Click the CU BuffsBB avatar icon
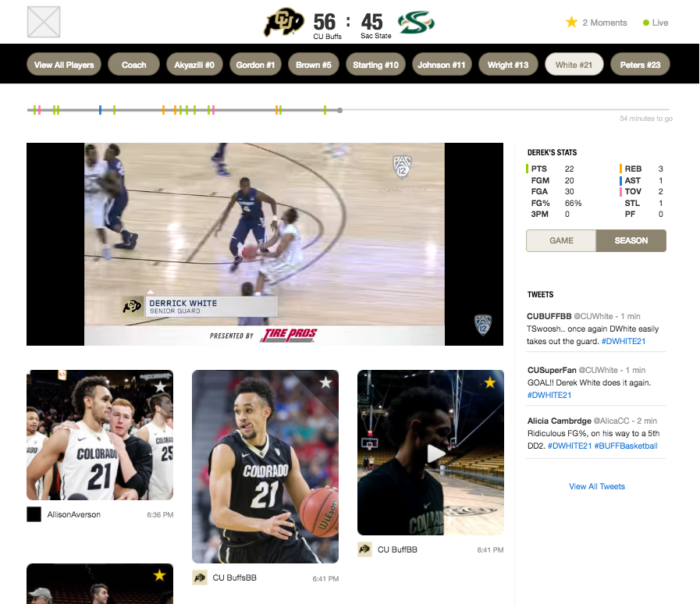This screenshot has height=604, width=700. (x=200, y=577)
